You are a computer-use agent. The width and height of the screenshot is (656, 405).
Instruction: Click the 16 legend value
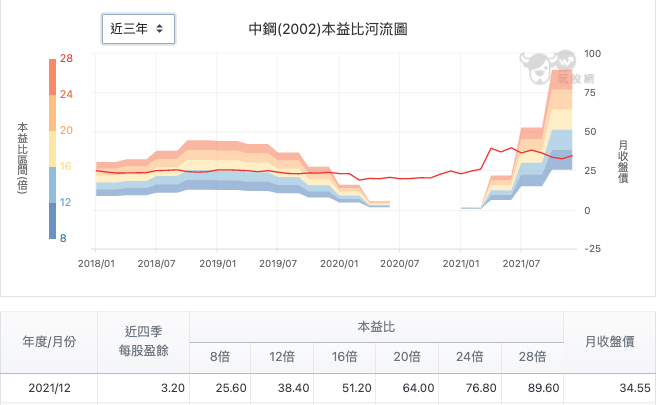(65, 167)
